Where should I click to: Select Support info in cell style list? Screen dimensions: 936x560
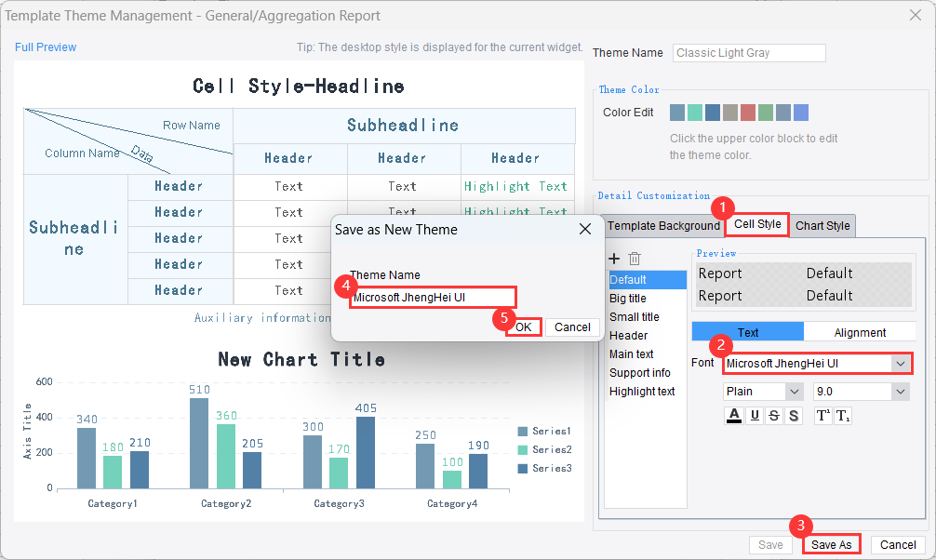pos(648,372)
